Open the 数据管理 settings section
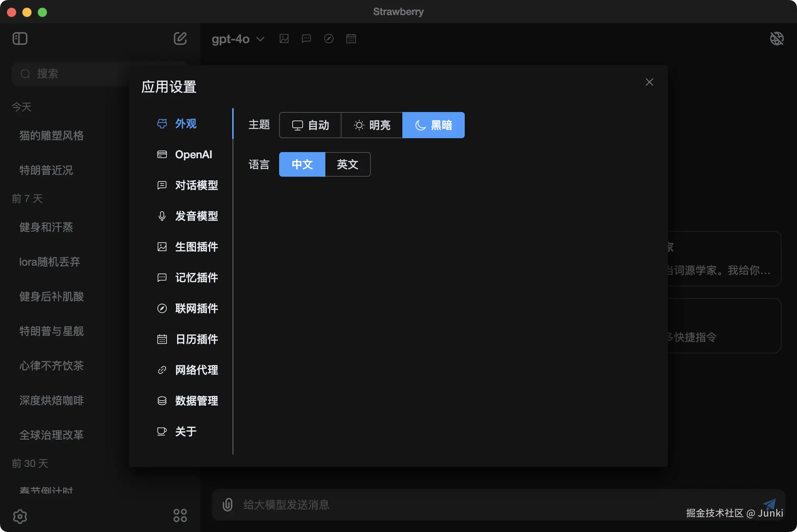This screenshot has width=797, height=532. 196,401
